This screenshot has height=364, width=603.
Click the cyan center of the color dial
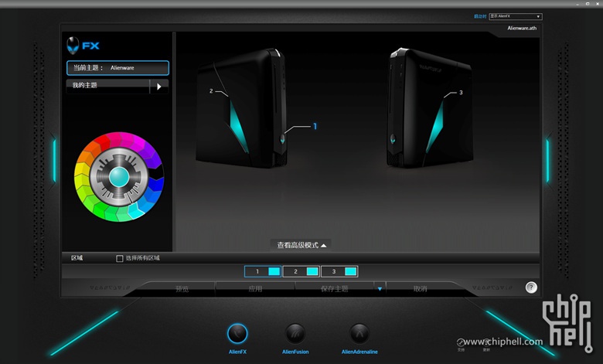coord(119,177)
